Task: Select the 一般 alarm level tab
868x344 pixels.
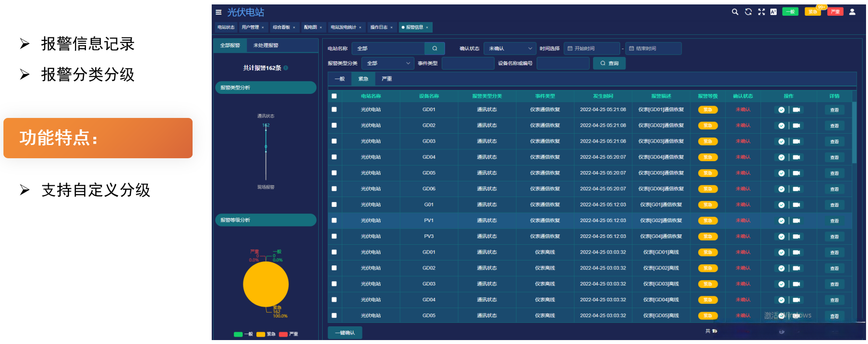Action: tap(340, 79)
